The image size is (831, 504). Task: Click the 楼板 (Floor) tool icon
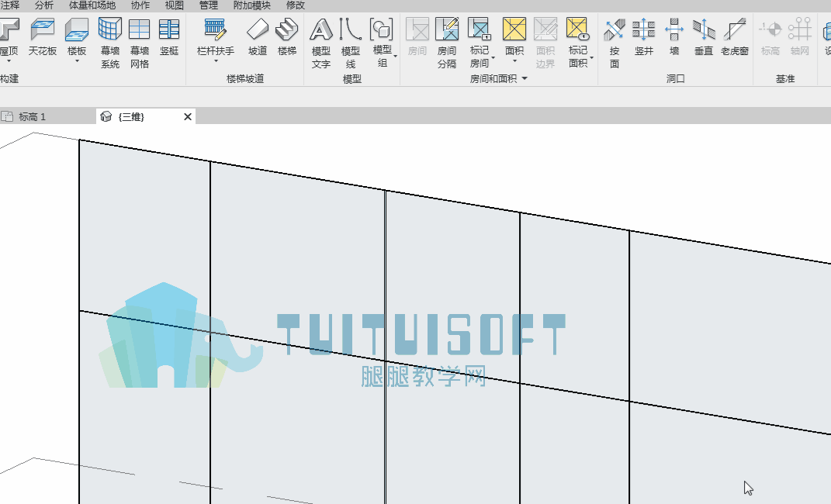coord(77,29)
